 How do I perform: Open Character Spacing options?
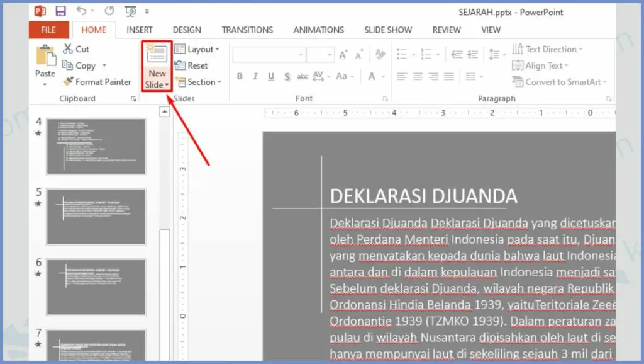[321, 76]
